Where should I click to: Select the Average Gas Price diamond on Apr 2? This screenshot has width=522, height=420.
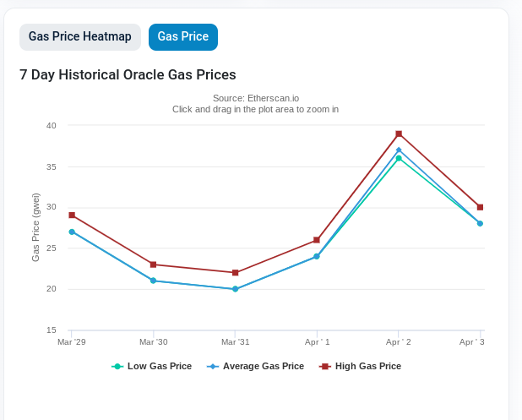pyautogui.click(x=399, y=150)
